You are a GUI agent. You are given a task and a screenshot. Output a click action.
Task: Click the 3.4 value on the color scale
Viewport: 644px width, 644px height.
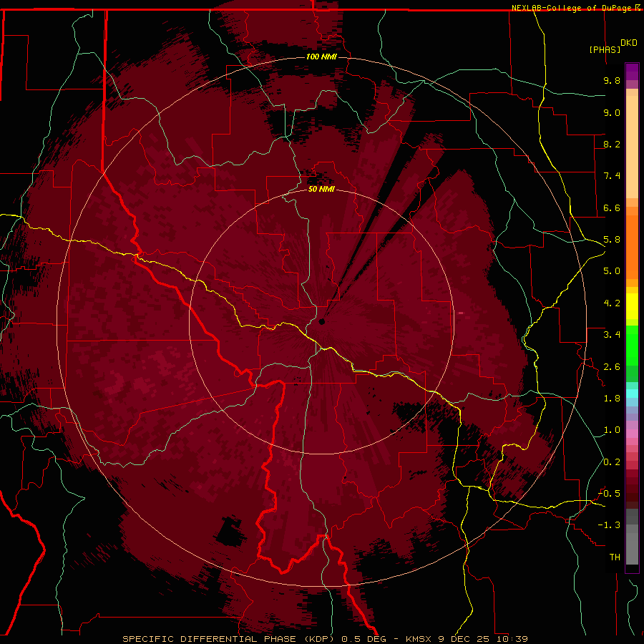612,335
